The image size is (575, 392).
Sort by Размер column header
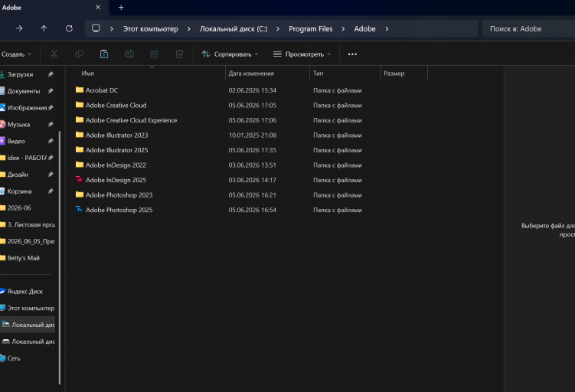[x=394, y=73]
